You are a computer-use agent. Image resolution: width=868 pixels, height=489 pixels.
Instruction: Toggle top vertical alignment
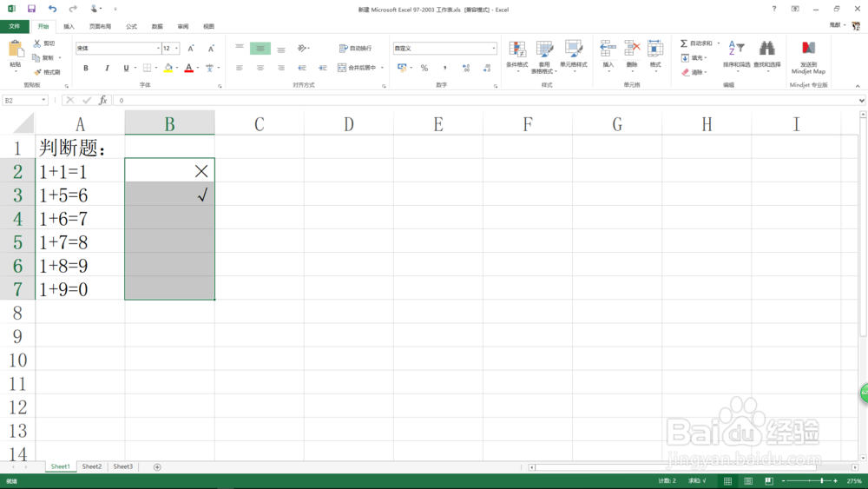point(240,48)
